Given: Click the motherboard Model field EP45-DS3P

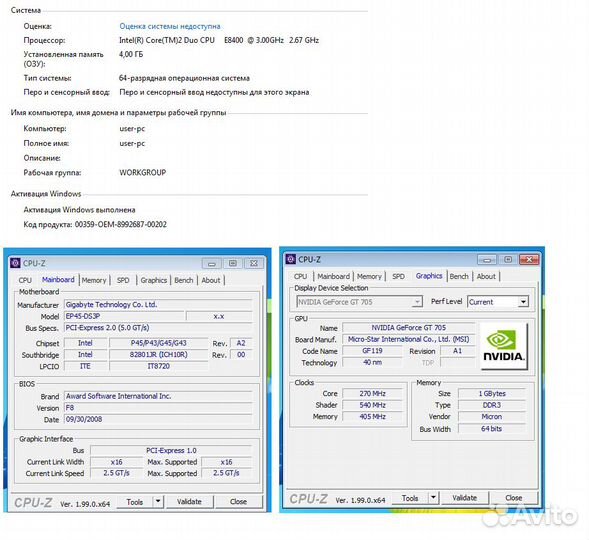Looking at the screenshot, I should pos(124,316).
